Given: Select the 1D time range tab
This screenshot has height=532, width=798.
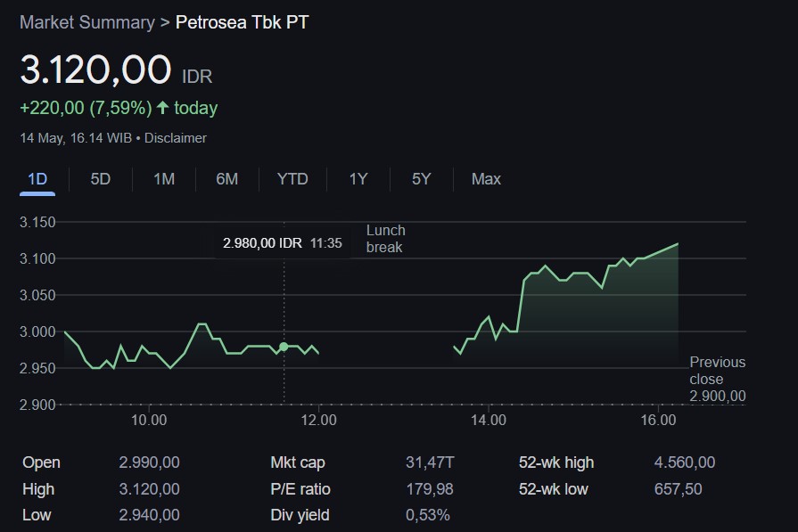Looking at the screenshot, I should pyautogui.click(x=37, y=179).
